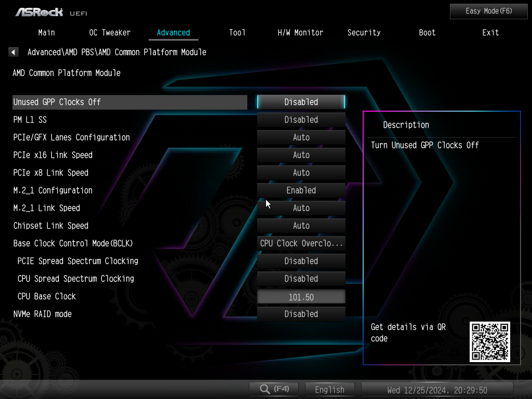Switch to Easy Mode (F6)
This screenshot has width=532, height=399.
488,11
